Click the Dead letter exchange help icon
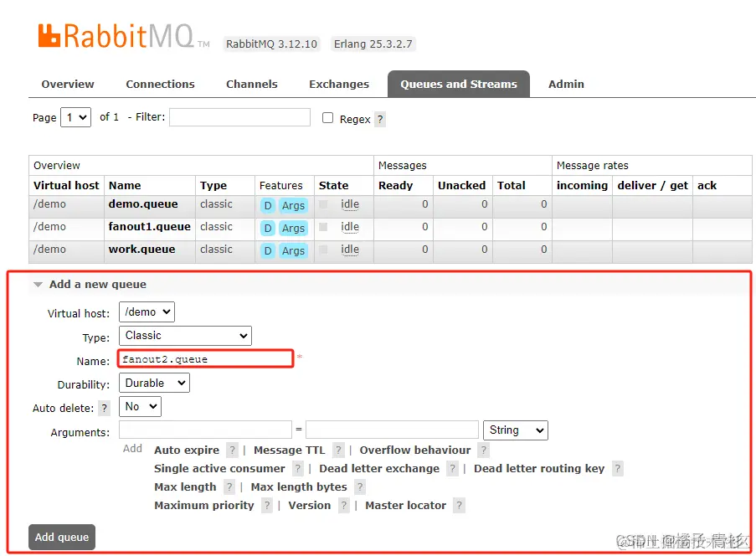Screen dimensions: 756x556 [x=451, y=468]
